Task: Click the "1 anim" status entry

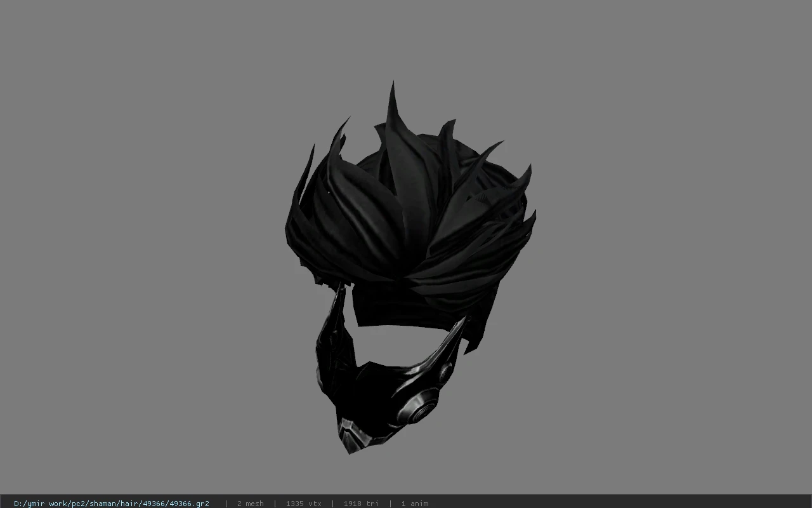Action: click(415, 504)
